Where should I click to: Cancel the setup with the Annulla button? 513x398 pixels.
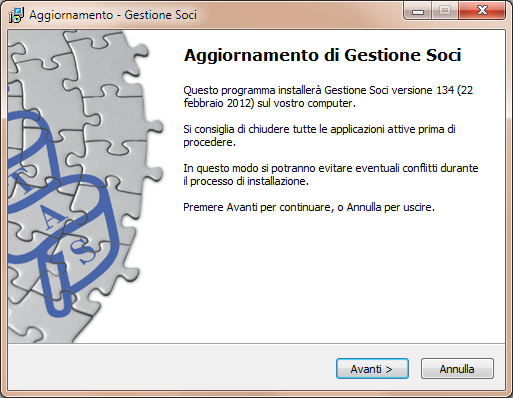pyautogui.click(x=457, y=369)
